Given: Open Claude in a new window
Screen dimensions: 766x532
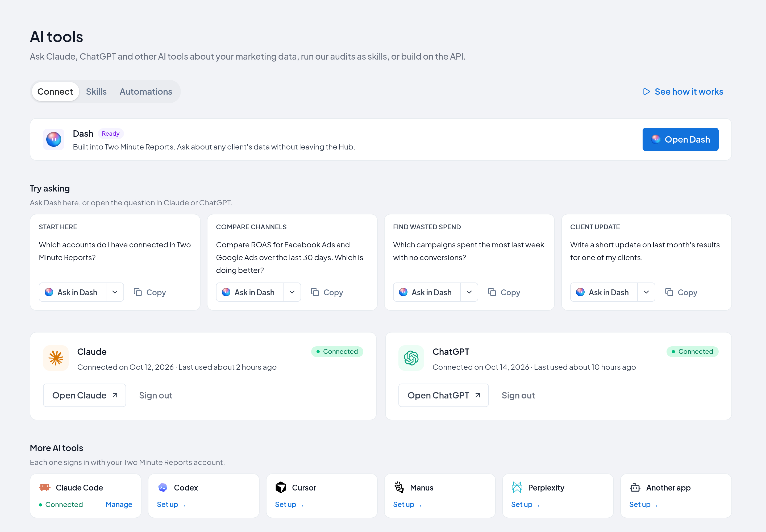Looking at the screenshot, I should coord(84,395).
